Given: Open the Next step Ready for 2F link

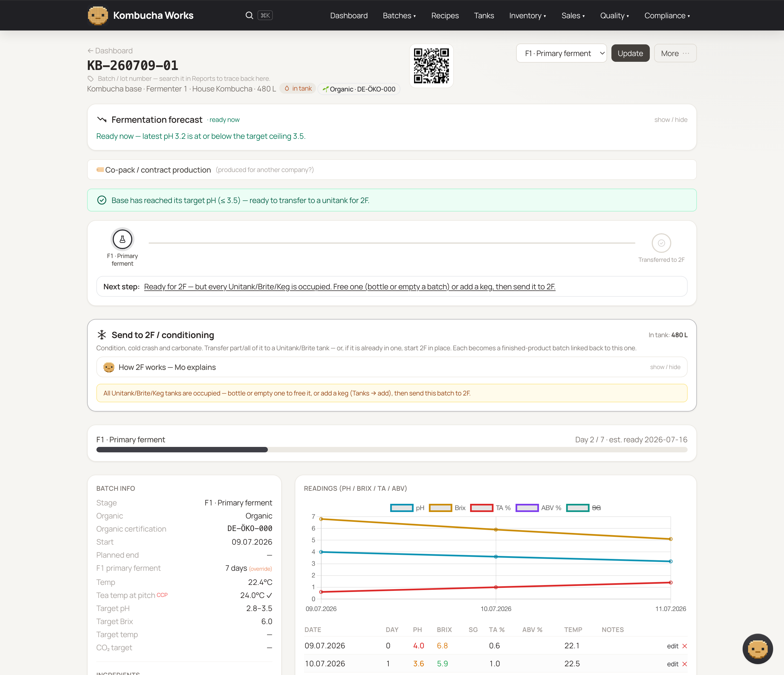Looking at the screenshot, I should click(349, 287).
